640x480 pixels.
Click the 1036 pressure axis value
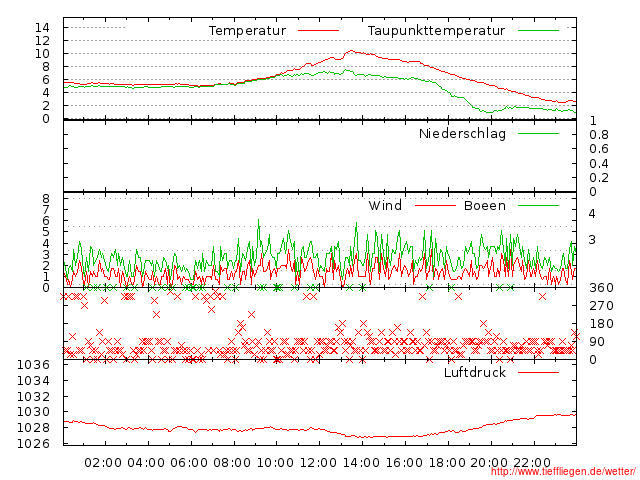pyautogui.click(x=33, y=364)
